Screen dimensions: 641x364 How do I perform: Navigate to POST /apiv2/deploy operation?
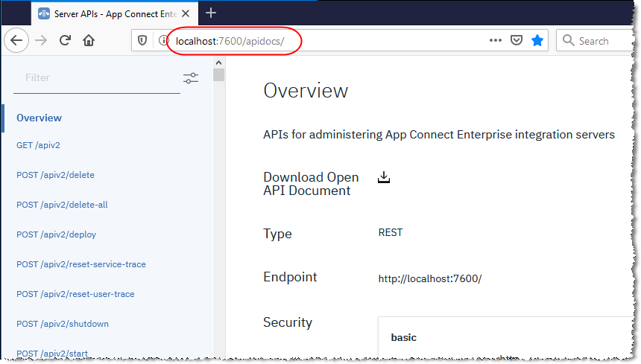[x=56, y=234]
